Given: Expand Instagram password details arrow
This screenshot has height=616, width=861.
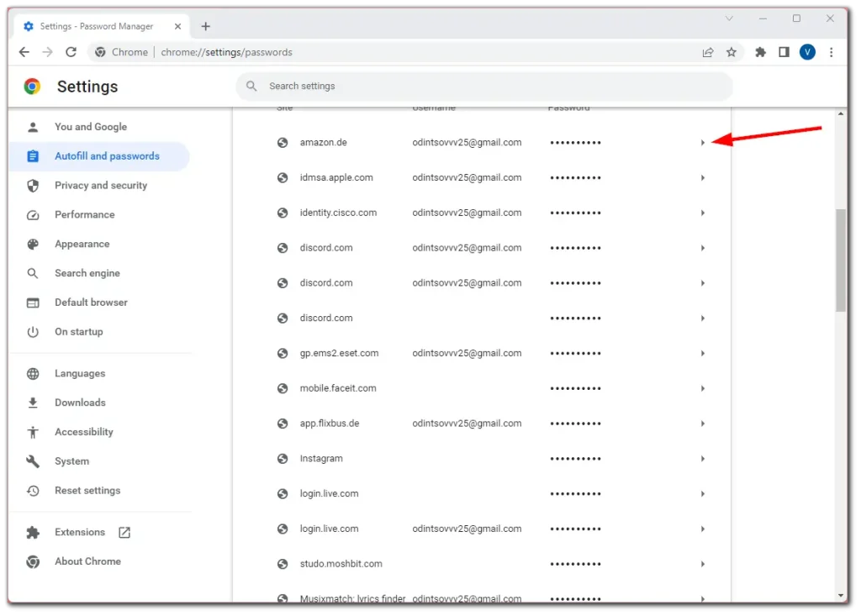Looking at the screenshot, I should pyautogui.click(x=702, y=459).
